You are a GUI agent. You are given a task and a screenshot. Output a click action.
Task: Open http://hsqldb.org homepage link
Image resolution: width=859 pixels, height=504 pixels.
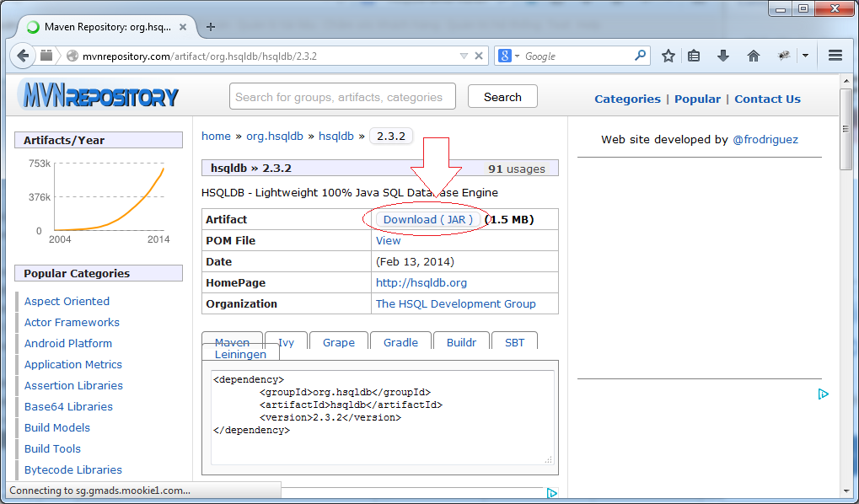(x=421, y=283)
